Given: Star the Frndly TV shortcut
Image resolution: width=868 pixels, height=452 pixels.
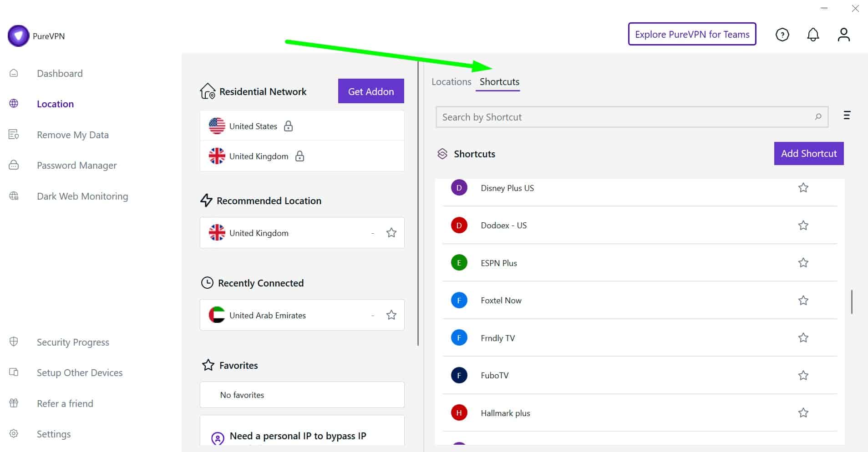Looking at the screenshot, I should (803, 337).
